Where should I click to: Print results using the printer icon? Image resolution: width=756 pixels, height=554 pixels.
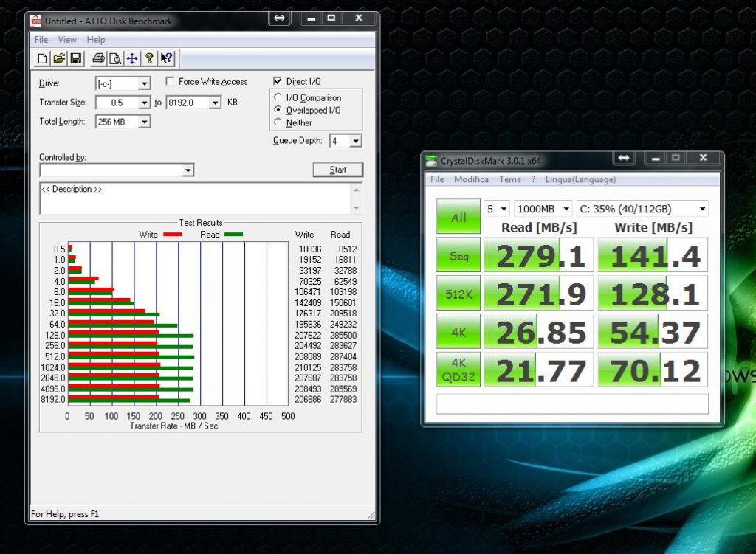pyautogui.click(x=98, y=58)
